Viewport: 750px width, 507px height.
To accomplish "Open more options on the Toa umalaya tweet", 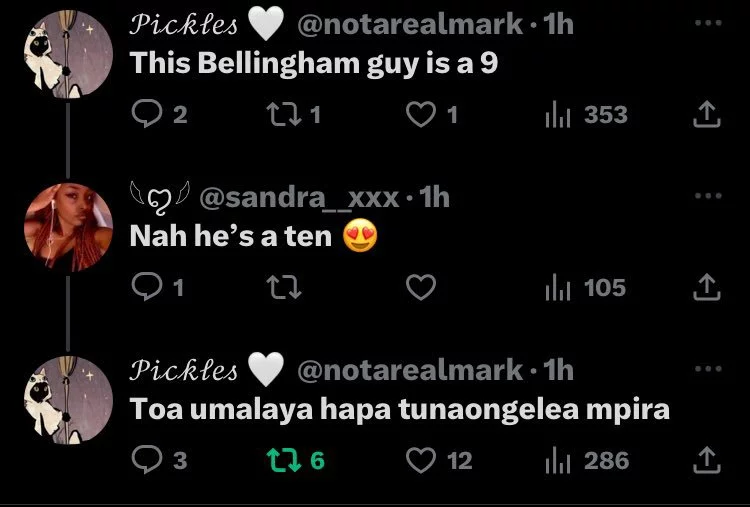I will pyautogui.click(x=707, y=369).
